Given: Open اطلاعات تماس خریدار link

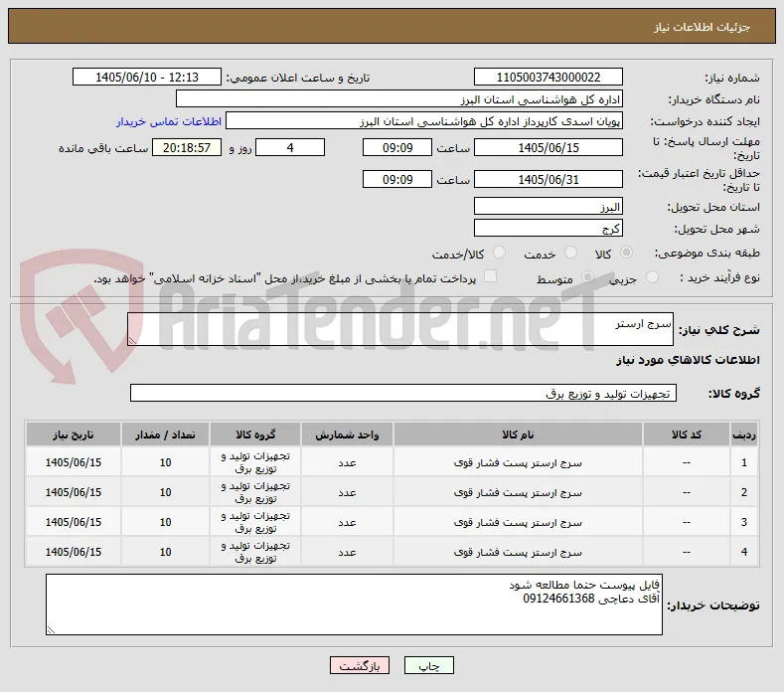Looking at the screenshot, I should point(169,121).
